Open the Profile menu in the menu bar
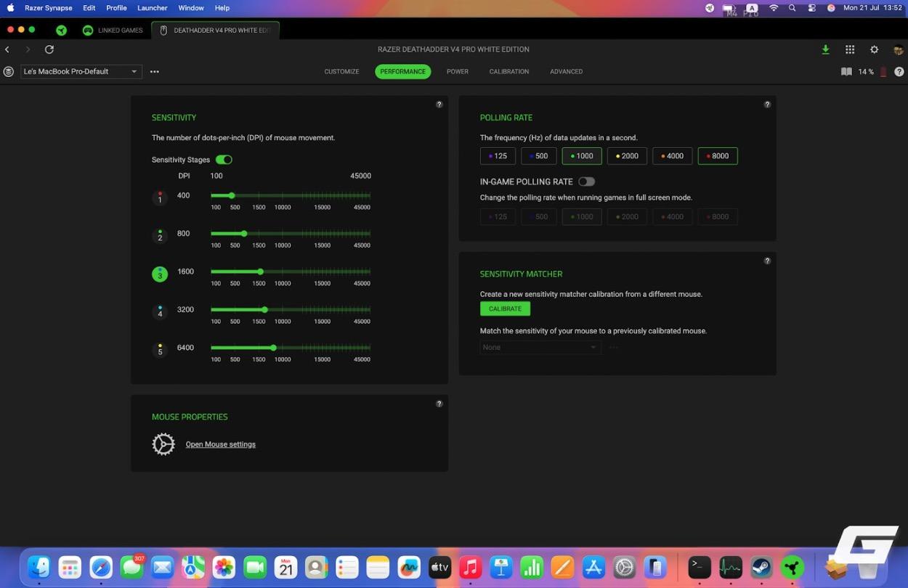908x588 pixels. tap(116, 8)
